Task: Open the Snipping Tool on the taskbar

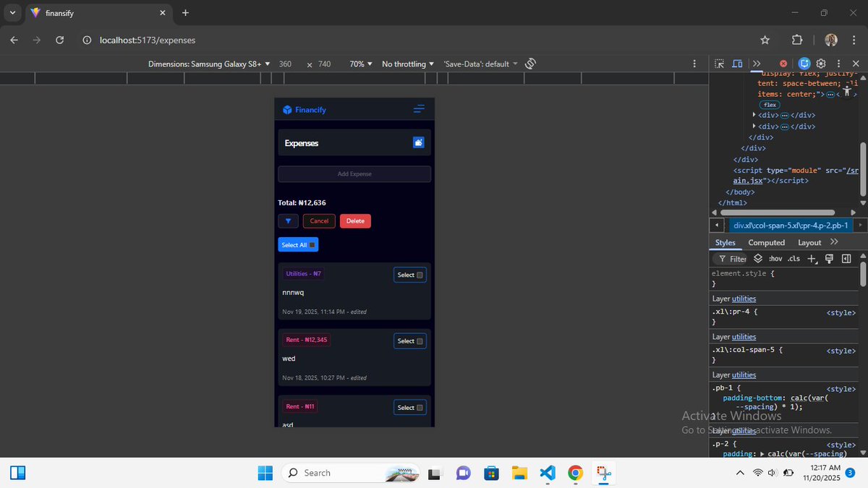Action: [x=604, y=473]
